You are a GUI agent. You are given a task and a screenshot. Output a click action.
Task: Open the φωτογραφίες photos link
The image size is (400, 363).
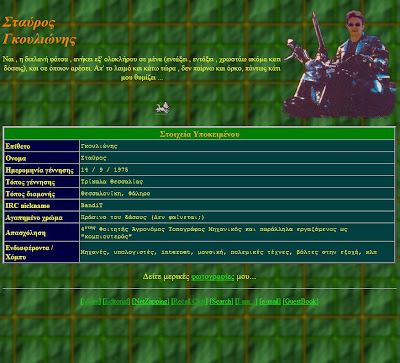coord(213,277)
